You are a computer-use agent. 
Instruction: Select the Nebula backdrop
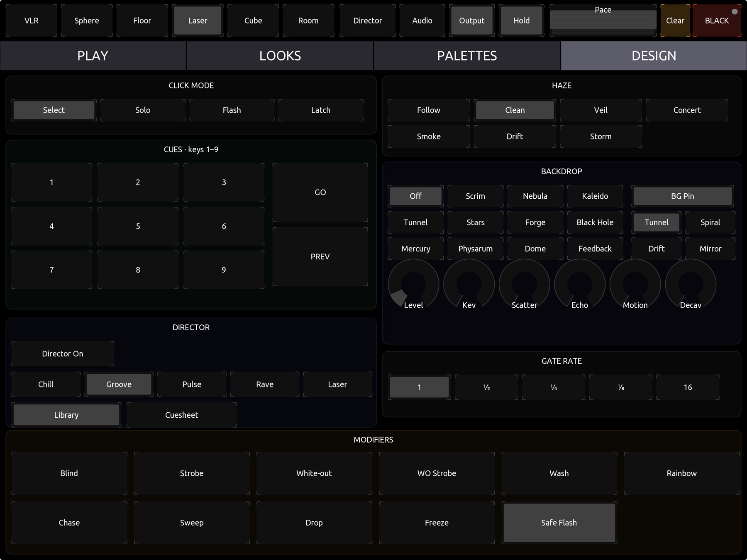pos(535,196)
